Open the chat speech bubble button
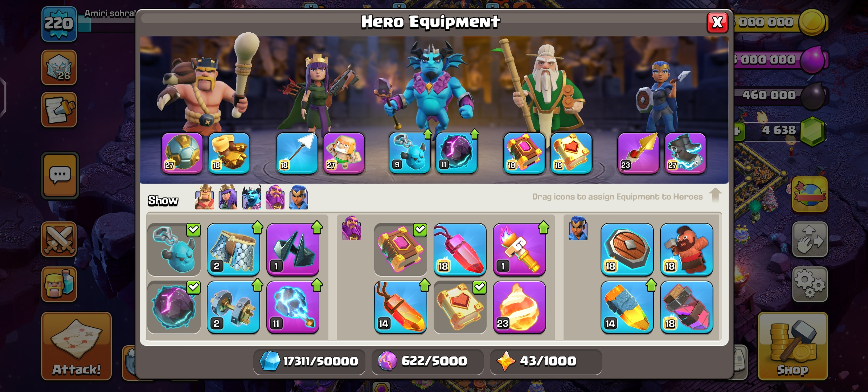The height and width of the screenshot is (392, 868). 60,175
